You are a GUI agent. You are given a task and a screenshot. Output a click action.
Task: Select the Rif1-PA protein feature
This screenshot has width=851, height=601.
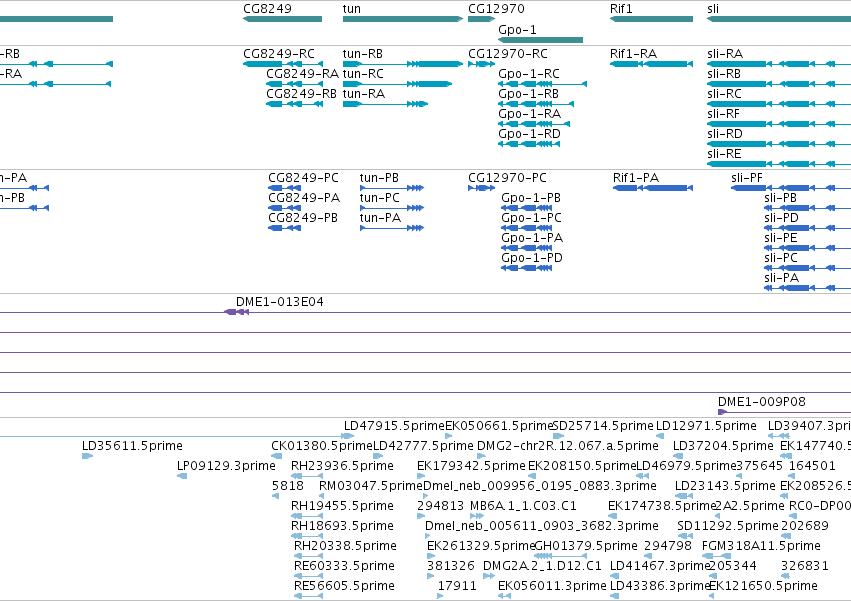click(653, 188)
